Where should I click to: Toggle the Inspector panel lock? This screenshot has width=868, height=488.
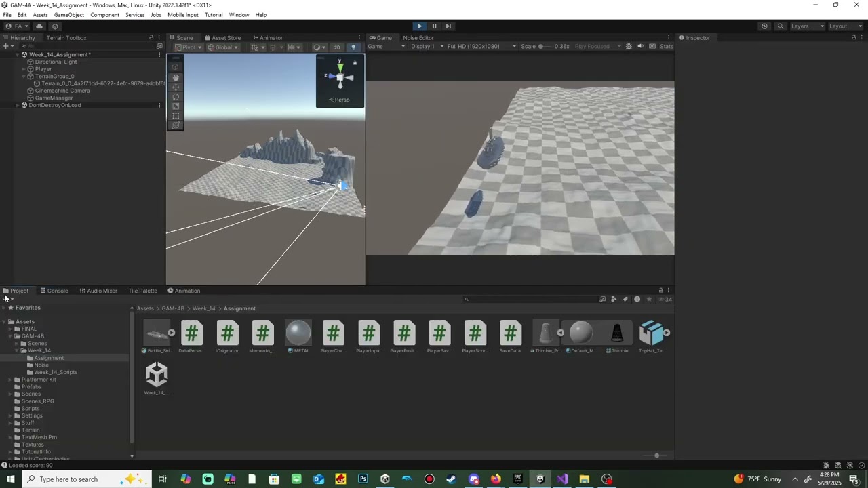click(854, 38)
